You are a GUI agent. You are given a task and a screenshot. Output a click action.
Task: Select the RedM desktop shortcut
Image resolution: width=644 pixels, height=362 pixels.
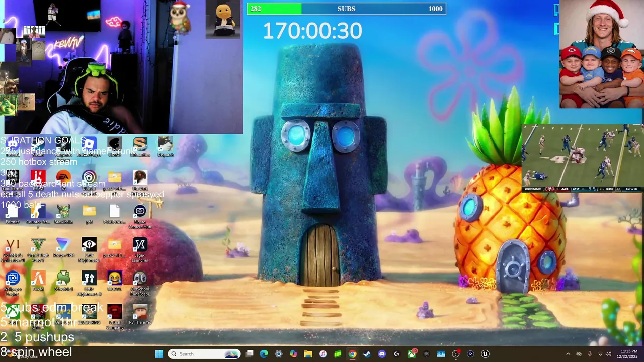coord(38,180)
